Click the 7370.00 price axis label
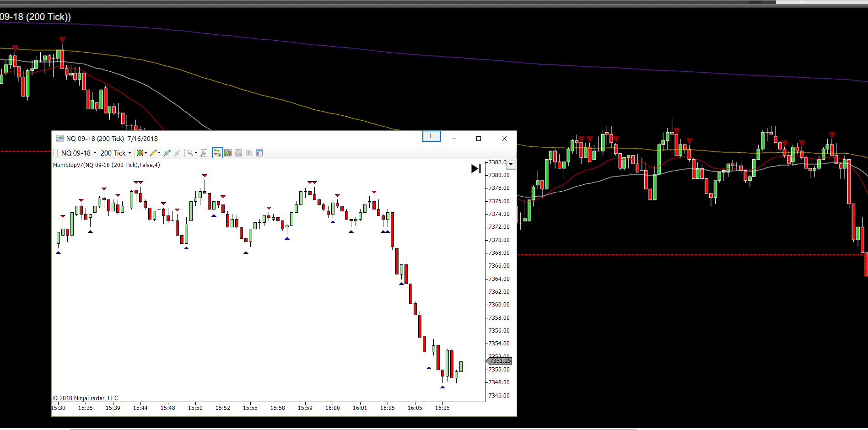The width and height of the screenshot is (868, 430). [499, 240]
